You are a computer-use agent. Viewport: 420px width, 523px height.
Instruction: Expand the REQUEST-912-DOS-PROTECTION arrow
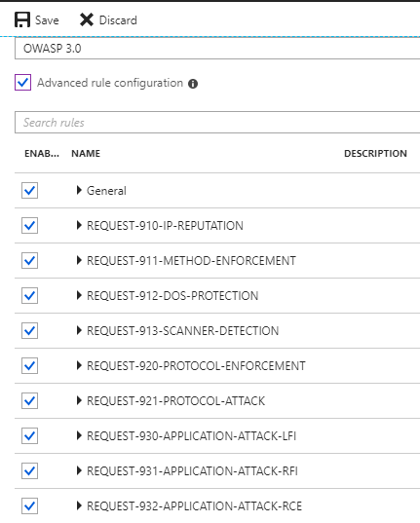point(79,295)
